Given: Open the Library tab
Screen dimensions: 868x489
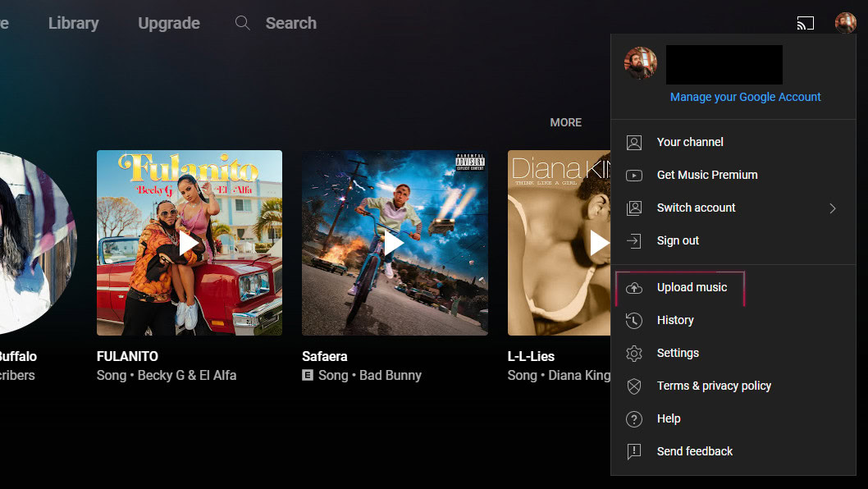Looking at the screenshot, I should coord(74,23).
